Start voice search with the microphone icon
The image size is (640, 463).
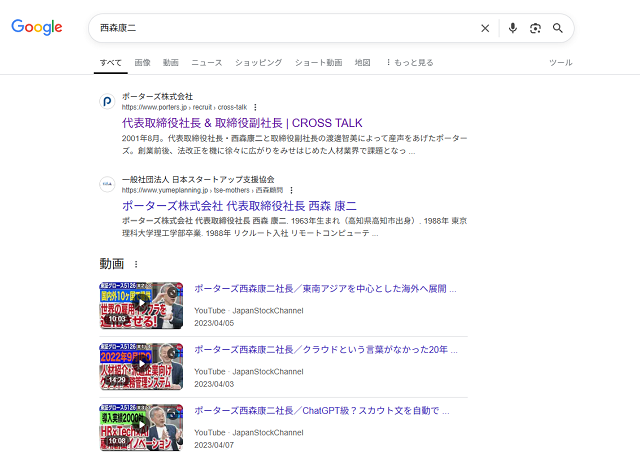tap(513, 28)
